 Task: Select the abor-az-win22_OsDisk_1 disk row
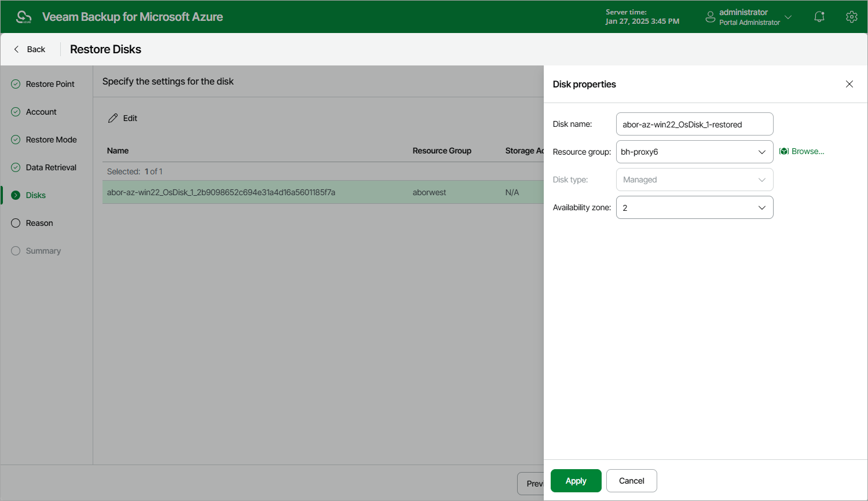323,192
